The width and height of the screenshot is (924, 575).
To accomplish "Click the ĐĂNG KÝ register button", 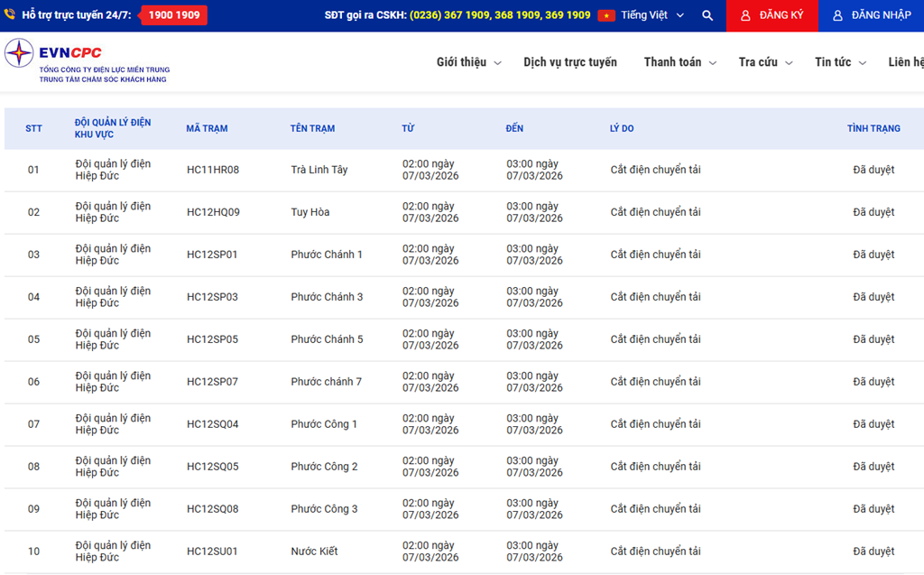I will [x=772, y=15].
